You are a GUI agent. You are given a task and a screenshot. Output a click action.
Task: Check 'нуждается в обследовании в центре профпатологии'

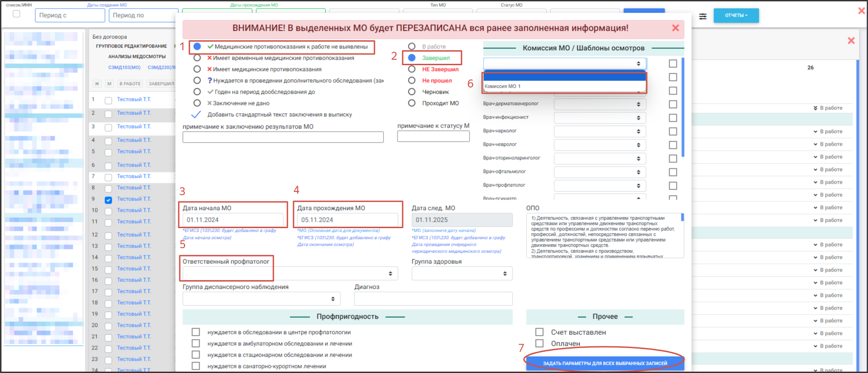tap(196, 332)
